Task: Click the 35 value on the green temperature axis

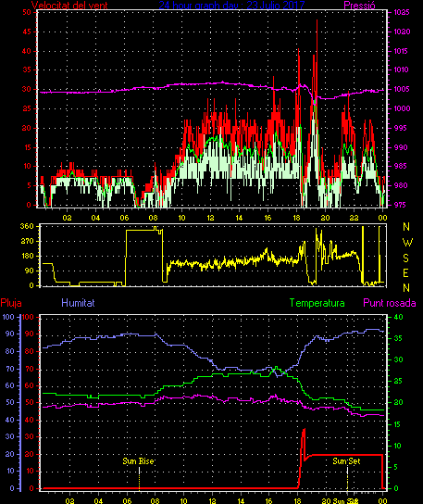Action: (x=398, y=338)
